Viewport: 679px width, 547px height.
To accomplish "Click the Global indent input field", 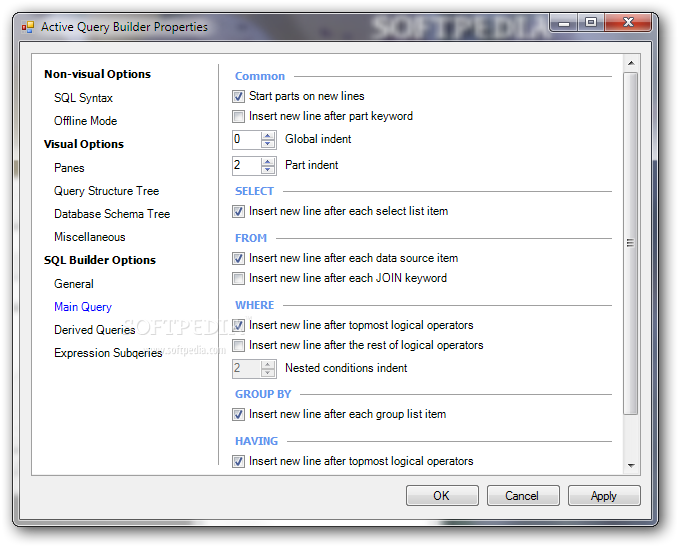I will click(247, 139).
